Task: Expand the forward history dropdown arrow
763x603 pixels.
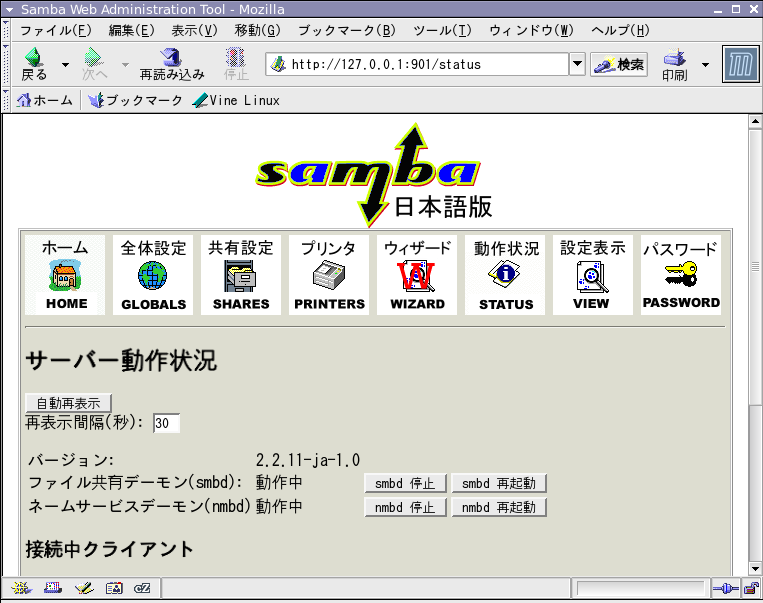Action: (125, 64)
